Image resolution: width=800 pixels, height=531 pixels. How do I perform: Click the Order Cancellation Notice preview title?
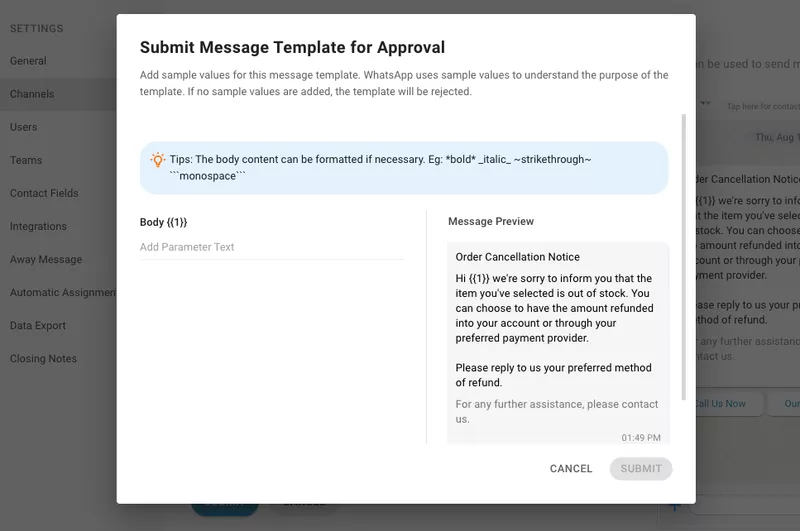517,257
